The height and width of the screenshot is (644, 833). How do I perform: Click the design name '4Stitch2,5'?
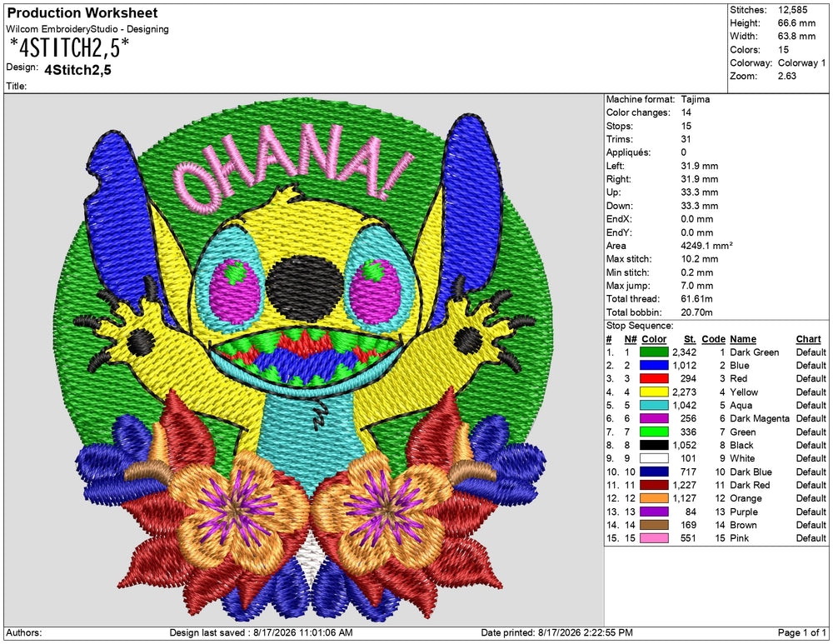[x=78, y=70]
